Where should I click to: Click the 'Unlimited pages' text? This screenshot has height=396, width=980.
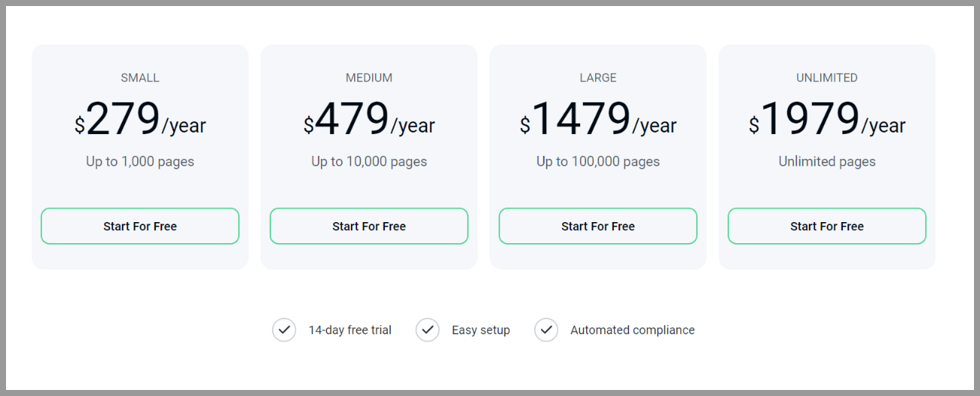point(827,161)
